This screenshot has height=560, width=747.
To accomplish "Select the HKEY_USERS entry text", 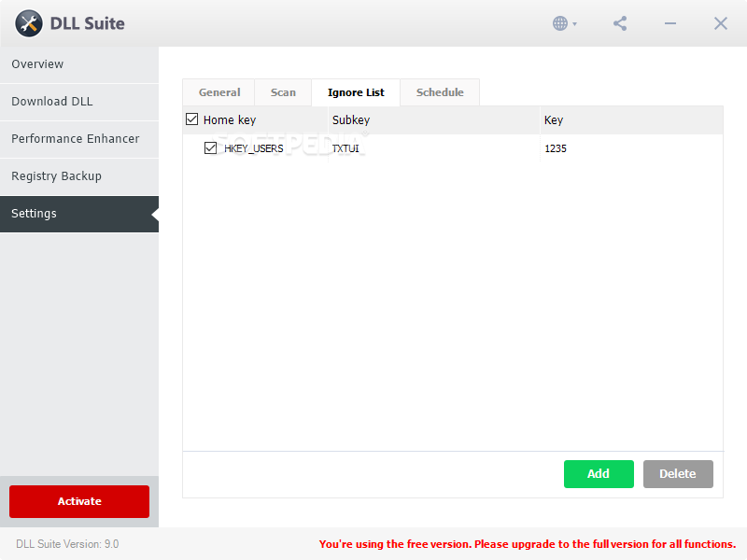I will point(253,148).
